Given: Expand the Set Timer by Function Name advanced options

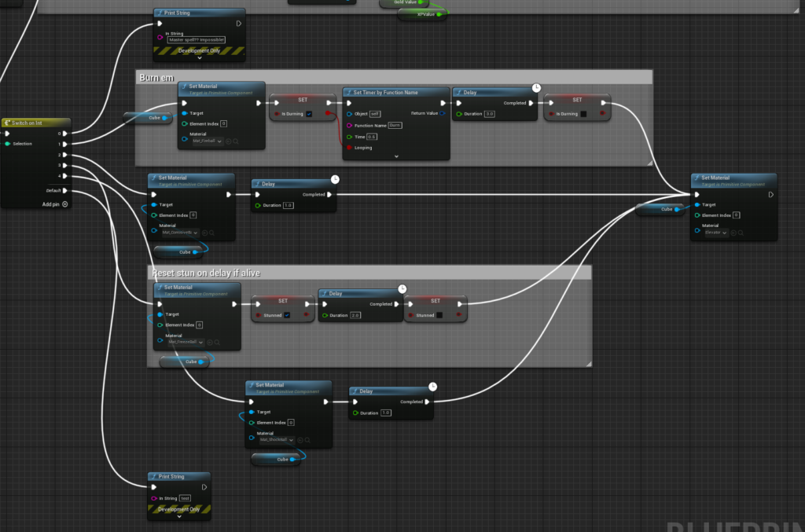Looking at the screenshot, I should (x=396, y=156).
